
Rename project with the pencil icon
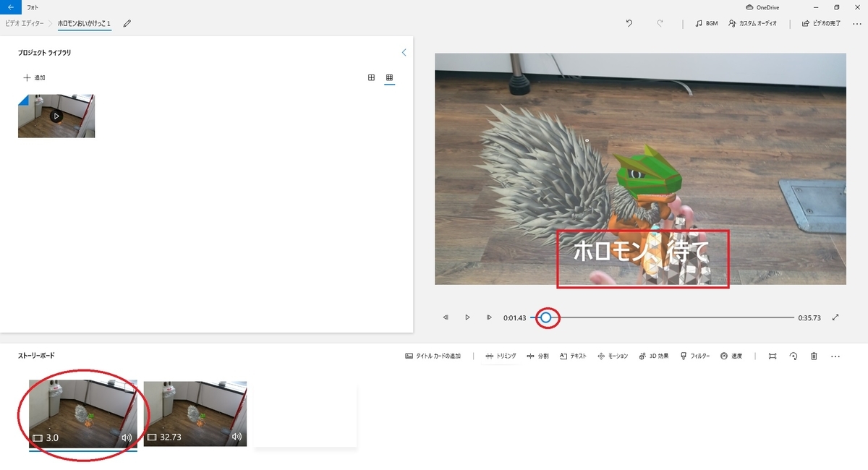(x=127, y=24)
